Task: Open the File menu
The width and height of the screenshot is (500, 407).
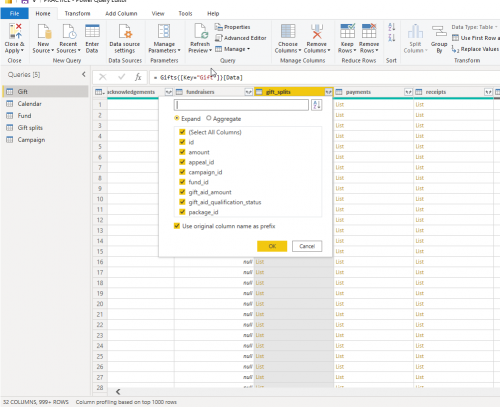Action: coord(14,13)
